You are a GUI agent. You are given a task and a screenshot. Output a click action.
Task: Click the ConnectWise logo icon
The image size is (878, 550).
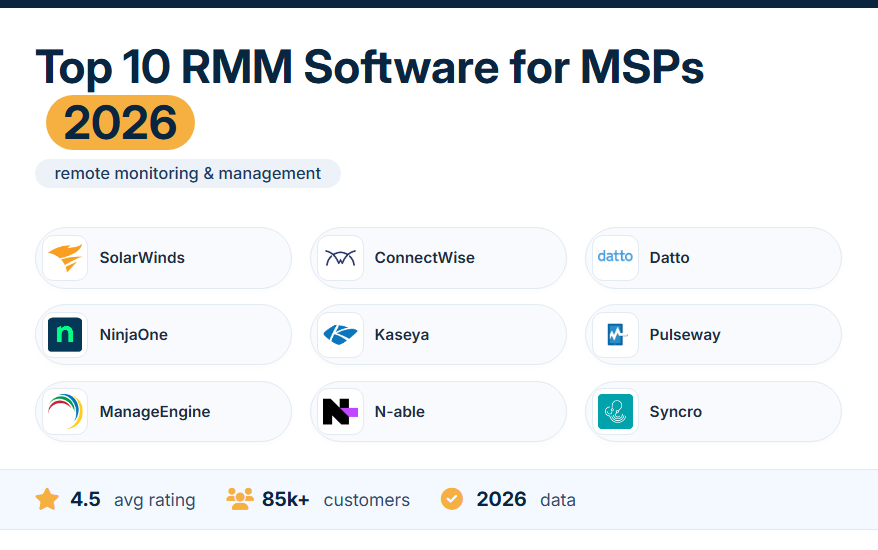[x=340, y=258]
